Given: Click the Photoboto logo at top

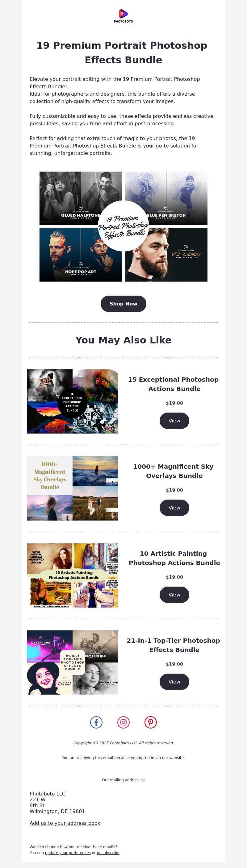Looking at the screenshot, I should coord(123,16).
